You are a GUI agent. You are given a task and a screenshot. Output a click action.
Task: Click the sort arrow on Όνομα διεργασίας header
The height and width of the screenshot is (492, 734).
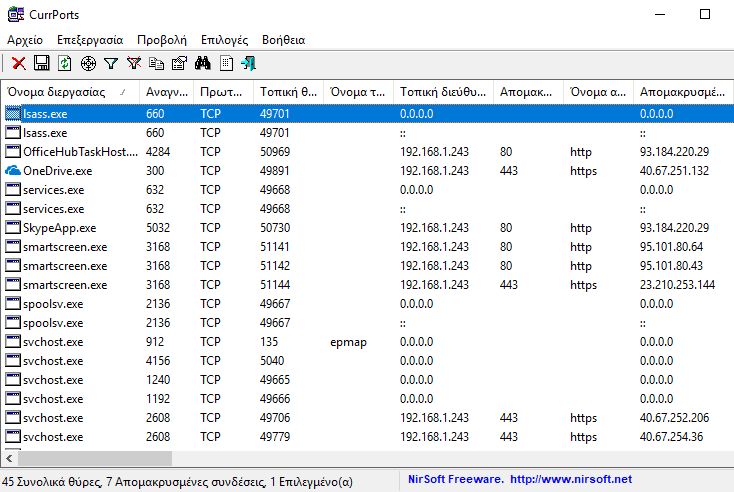click(123, 92)
